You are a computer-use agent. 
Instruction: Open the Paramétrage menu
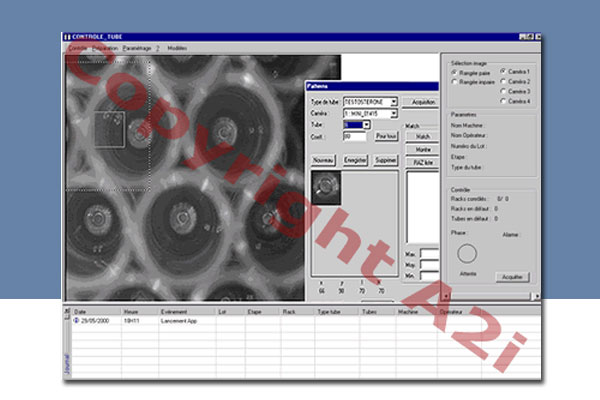[x=138, y=48]
